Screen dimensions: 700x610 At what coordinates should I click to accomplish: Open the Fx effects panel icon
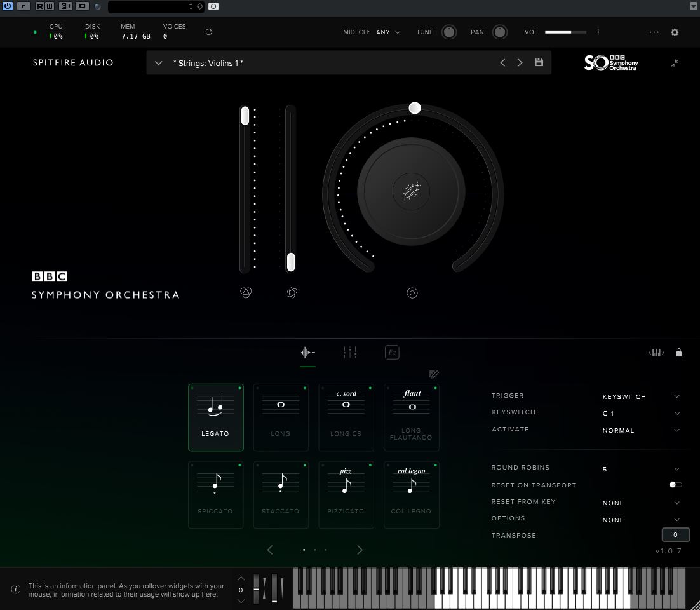tap(392, 352)
